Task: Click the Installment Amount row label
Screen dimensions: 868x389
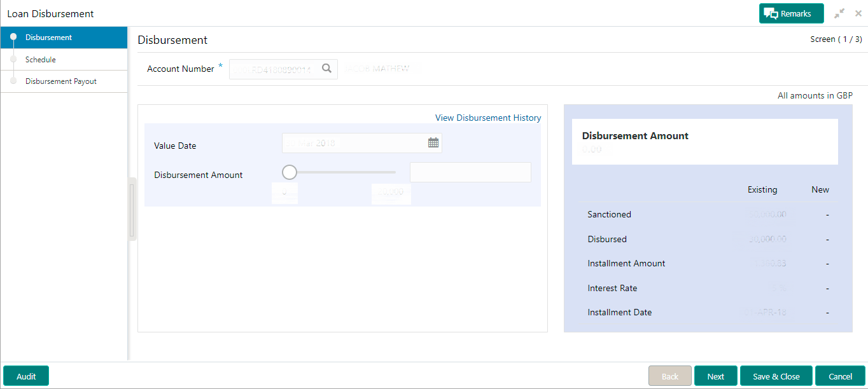Action: (x=627, y=263)
